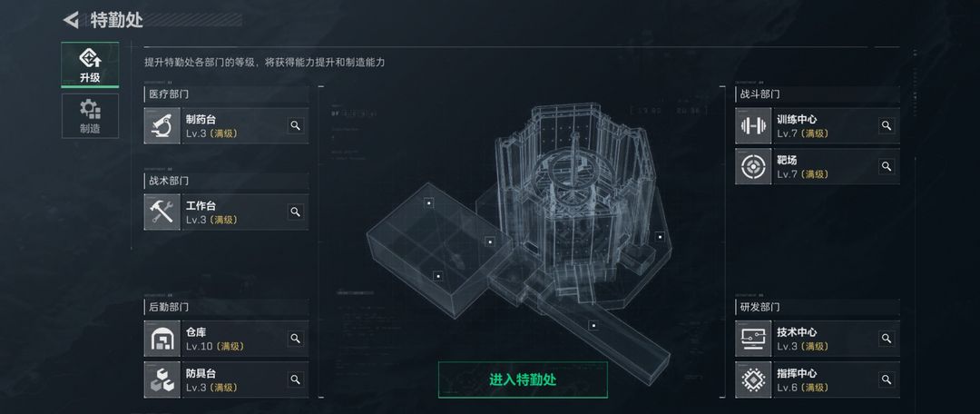Switch to the 制造 tab

coord(90,115)
